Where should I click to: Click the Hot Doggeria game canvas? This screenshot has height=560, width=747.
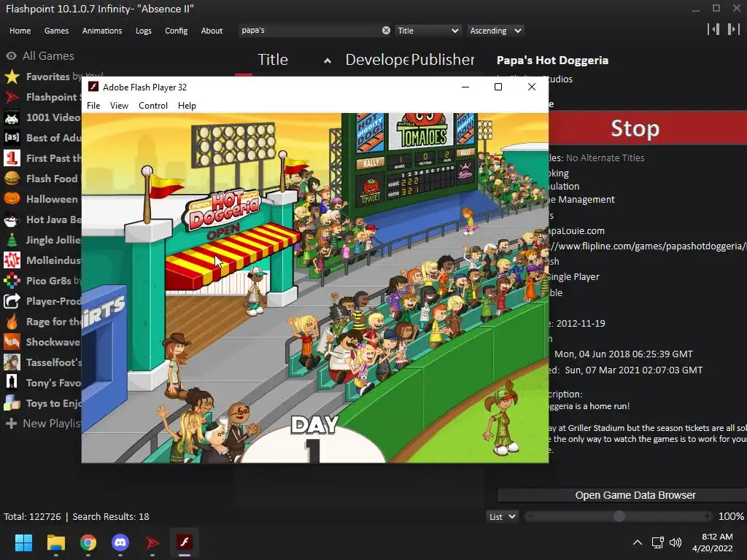(x=315, y=287)
